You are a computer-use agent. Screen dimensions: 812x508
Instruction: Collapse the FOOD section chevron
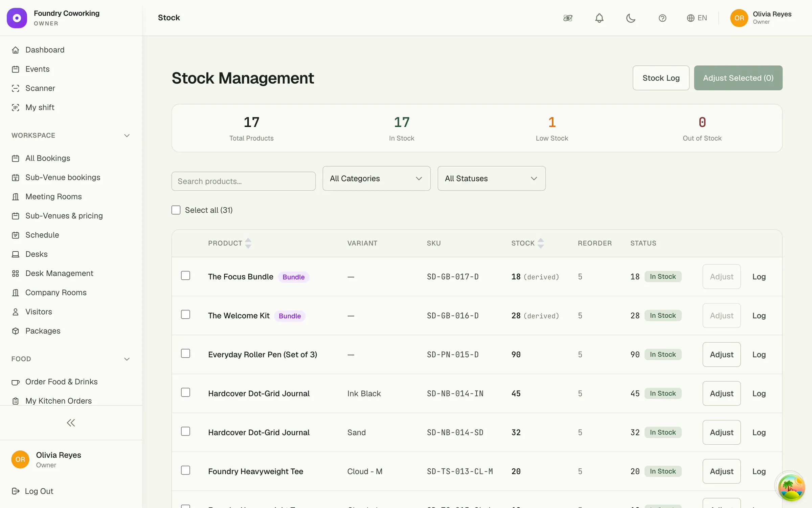click(x=127, y=359)
